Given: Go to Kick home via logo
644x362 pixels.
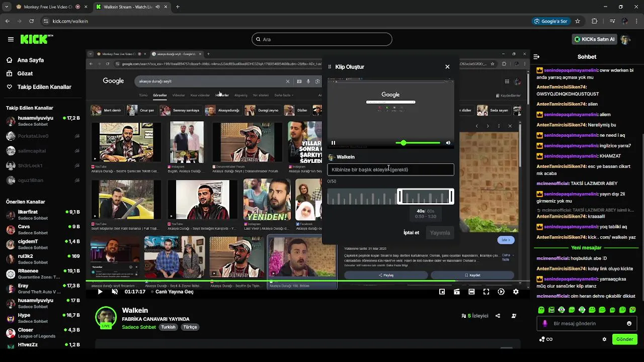Looking at the screenshot, I should pos(36,39).
